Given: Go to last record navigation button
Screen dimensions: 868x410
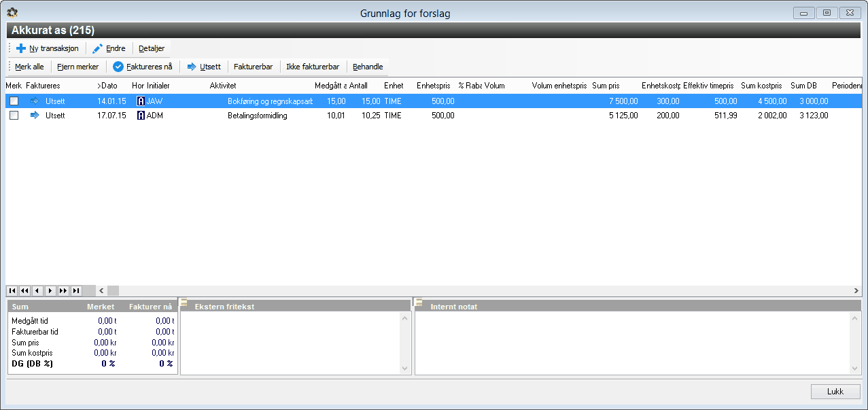Looking at the screenshot, I should 76,290.
